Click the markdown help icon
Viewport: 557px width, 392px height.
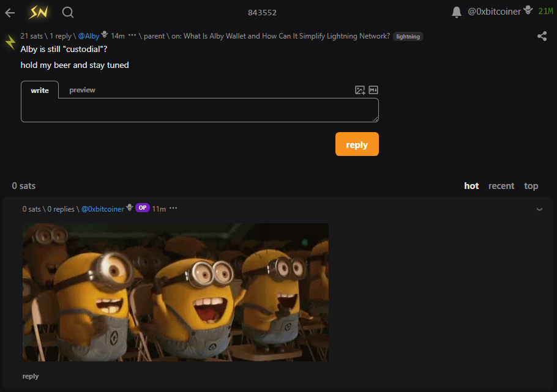pos(373,90)
